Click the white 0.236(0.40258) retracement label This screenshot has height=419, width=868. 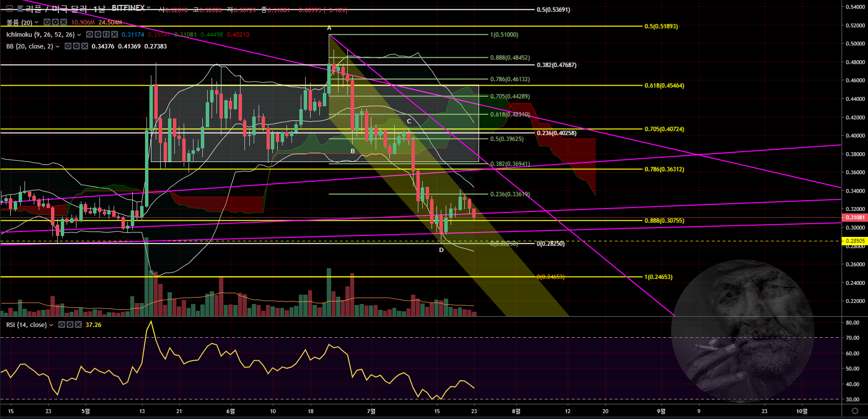click(556, 133)
